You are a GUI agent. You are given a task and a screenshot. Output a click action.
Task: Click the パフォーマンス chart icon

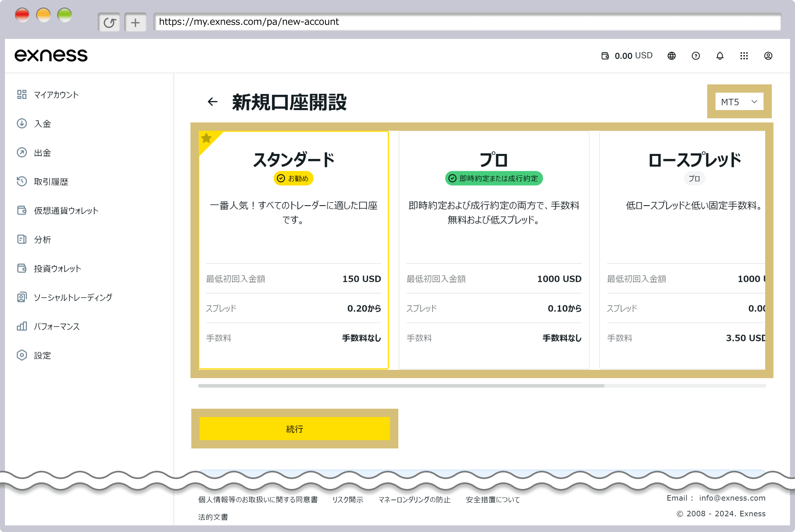tap(22, 326)
